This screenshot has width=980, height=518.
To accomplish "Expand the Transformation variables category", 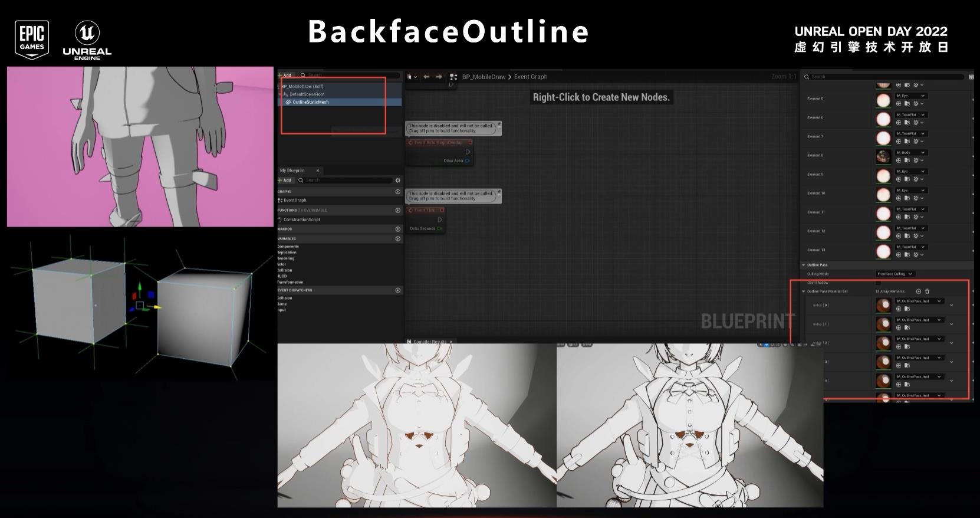I will pos(290,282).
